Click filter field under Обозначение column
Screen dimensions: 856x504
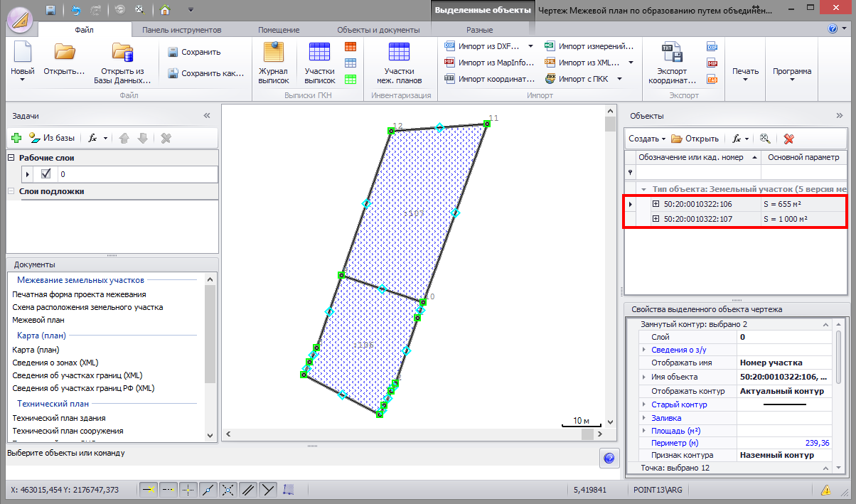coord(698,172)
